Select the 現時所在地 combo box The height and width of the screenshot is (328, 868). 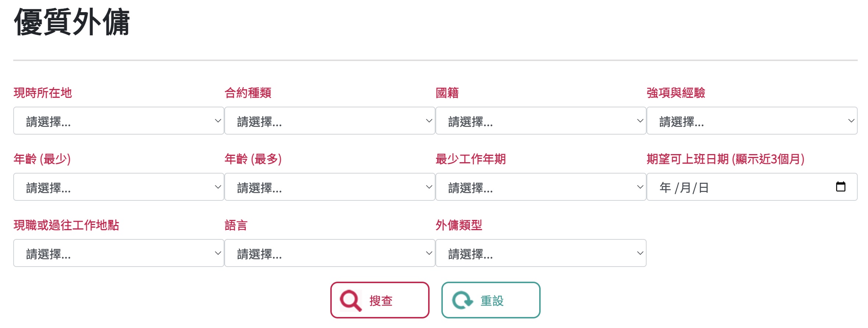click(119, 121)
